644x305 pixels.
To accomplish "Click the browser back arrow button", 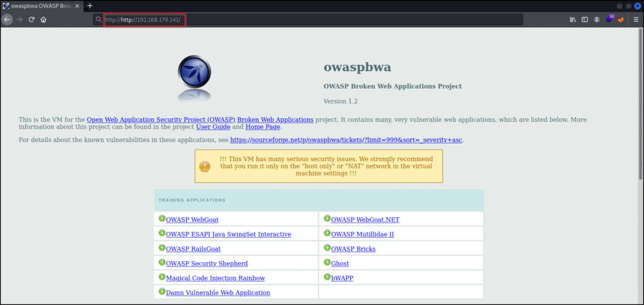I will [7, 19].
